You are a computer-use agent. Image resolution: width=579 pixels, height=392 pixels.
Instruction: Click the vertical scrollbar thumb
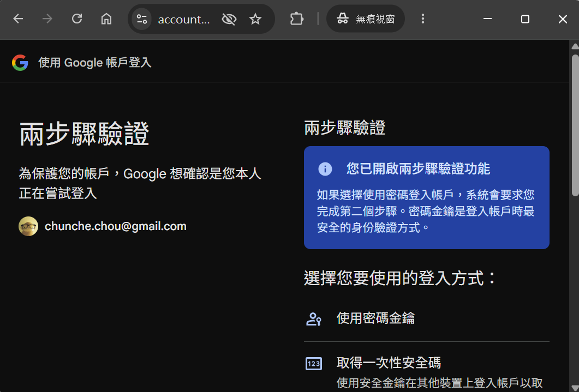tap(575, 125)
